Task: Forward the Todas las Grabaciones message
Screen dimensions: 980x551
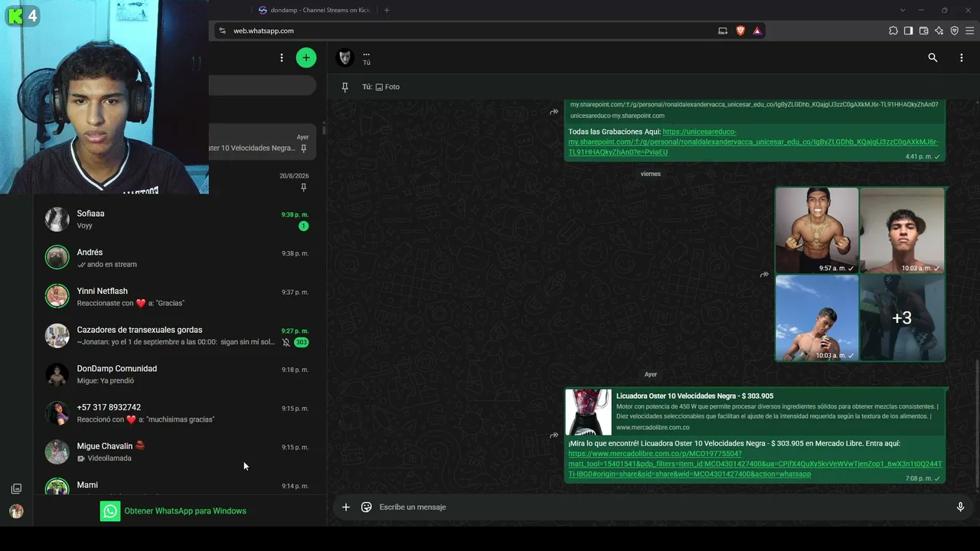Action: click(x=554, y=112)
